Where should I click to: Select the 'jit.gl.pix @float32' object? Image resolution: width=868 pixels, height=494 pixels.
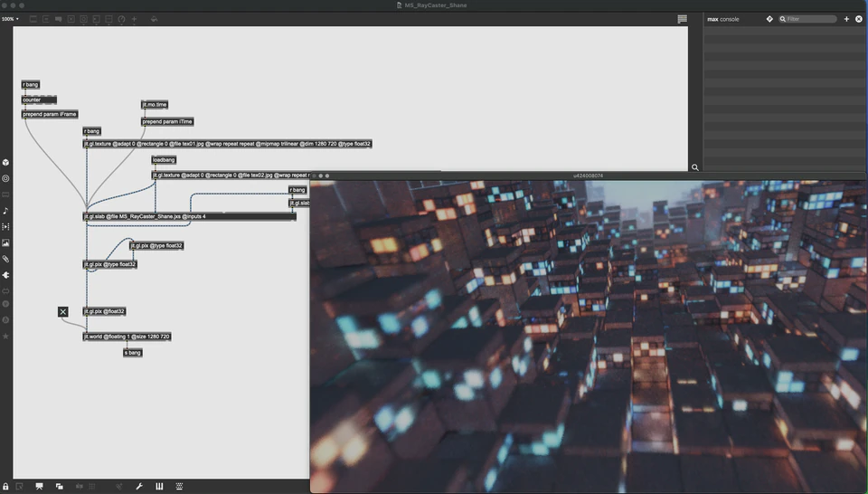pos(105,312)
